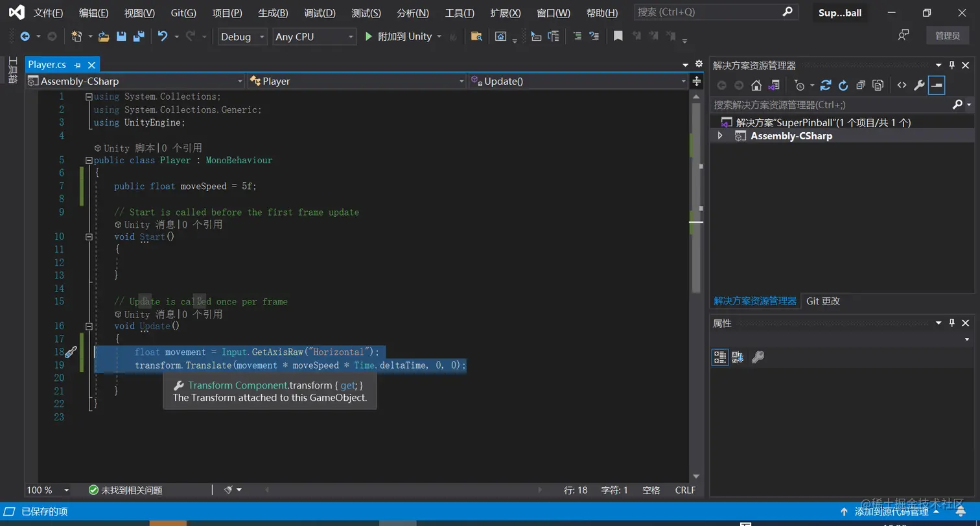Click Home icon in Solution Explorer toolbar
The image size is (980, 526).
[756, 86]
